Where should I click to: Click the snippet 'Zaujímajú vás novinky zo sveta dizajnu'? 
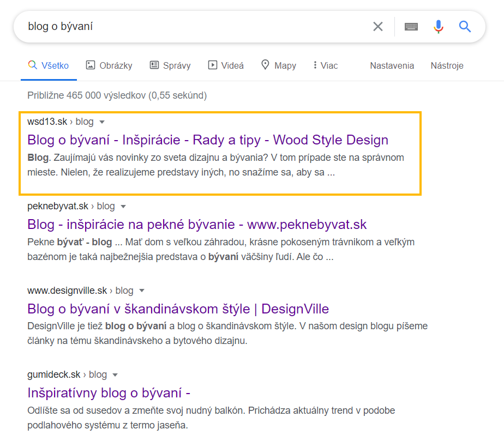215,165
